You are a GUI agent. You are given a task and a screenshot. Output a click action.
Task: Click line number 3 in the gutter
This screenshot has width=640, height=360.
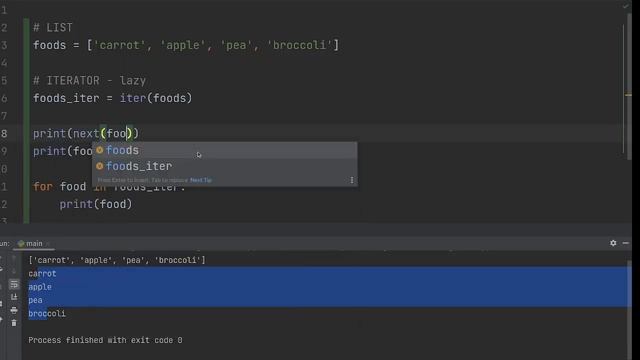click(x=4, y=45)
